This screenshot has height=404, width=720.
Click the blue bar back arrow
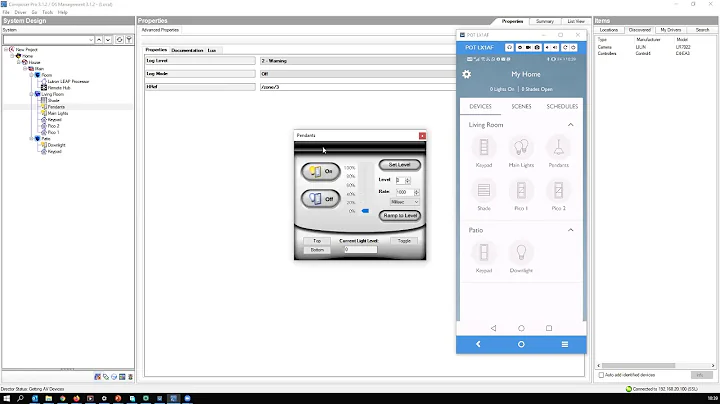[x=478, y=344]
